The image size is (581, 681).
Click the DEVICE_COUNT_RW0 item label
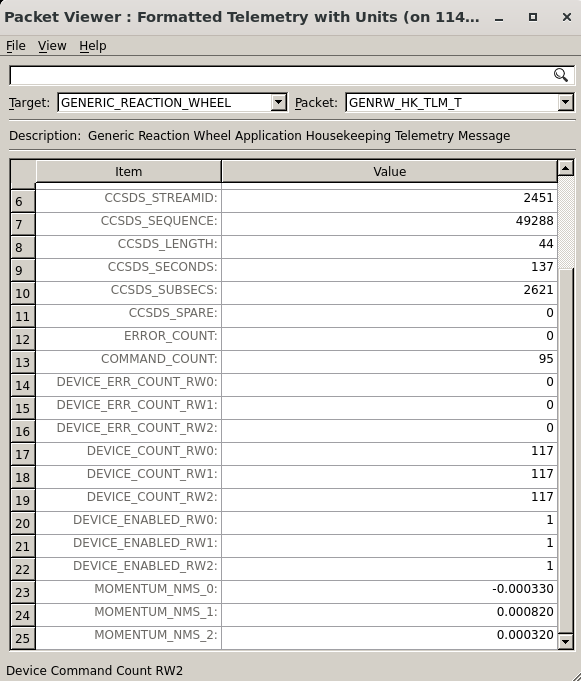pyautogui.click(x=152, y=451)
